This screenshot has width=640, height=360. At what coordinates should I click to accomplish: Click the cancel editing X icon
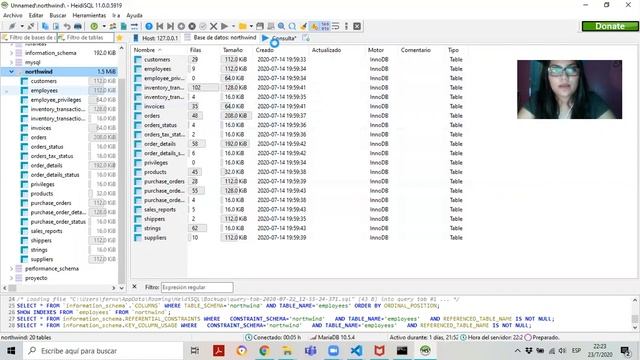click(213, 26)
